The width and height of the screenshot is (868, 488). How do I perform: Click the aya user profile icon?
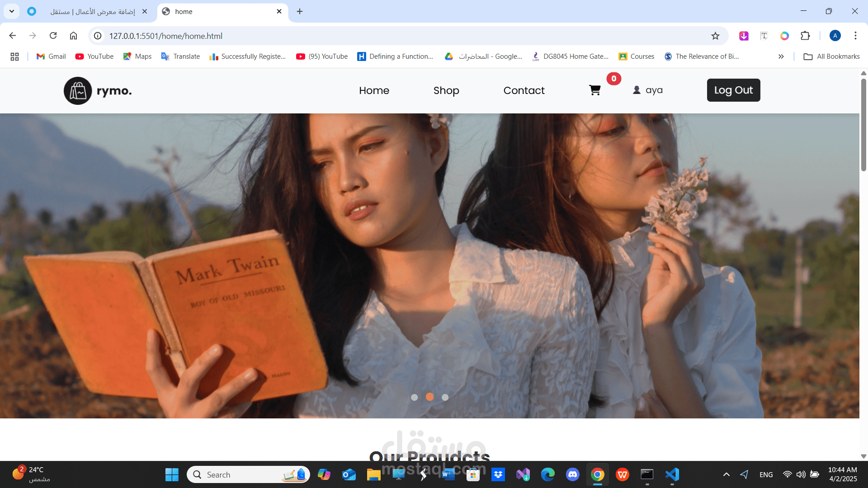coord(637,90)
